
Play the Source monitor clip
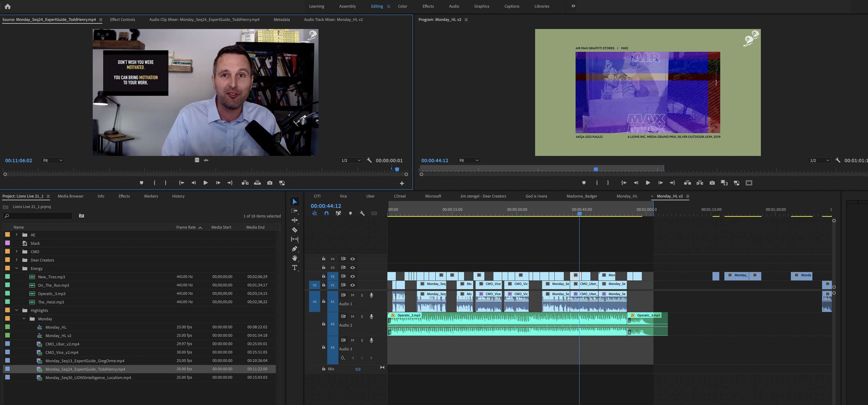(x=205, y=183)
